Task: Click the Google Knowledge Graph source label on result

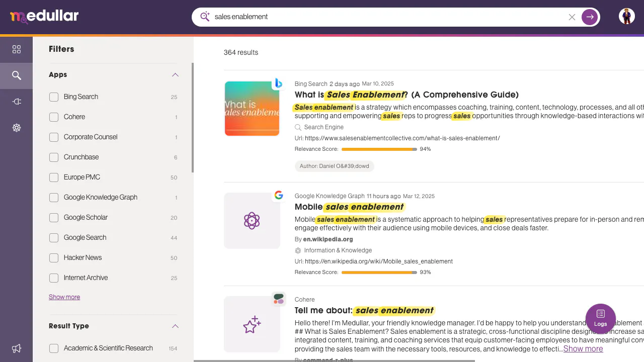Action: (330, 196)
